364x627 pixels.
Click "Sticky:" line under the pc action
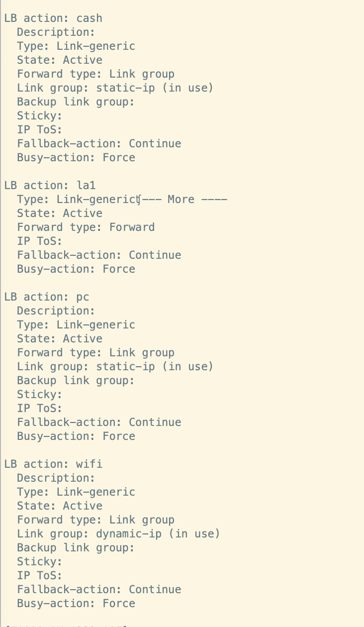click(x=40, y=395)
